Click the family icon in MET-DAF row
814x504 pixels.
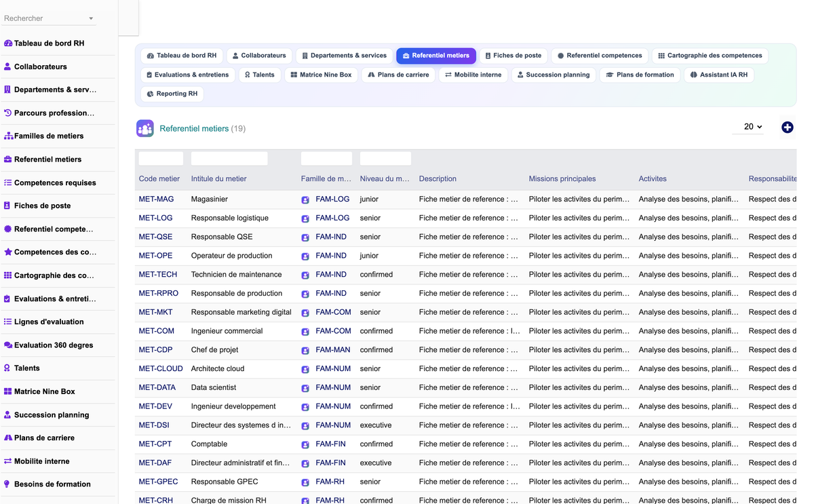305,463
